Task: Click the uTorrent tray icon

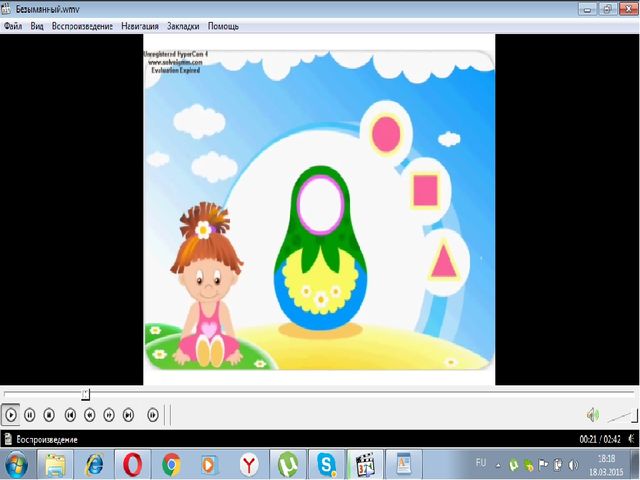Action: (x=513, y=464)
